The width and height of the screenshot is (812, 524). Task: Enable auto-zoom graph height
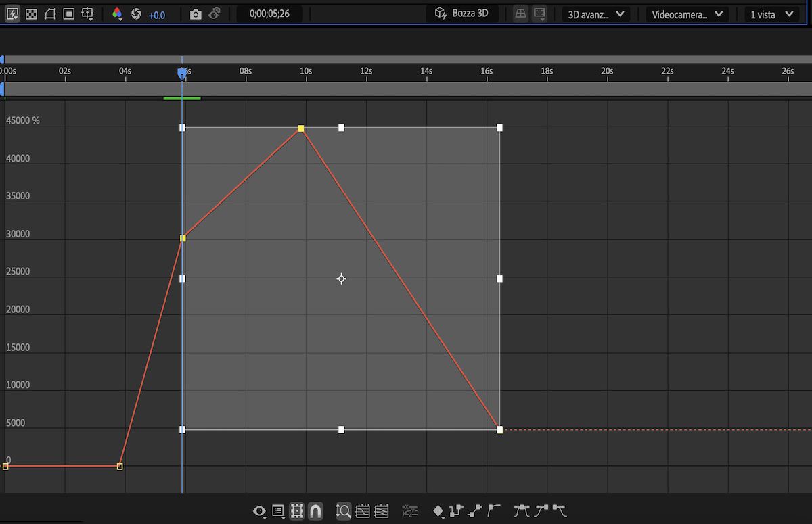coord(342,511)
